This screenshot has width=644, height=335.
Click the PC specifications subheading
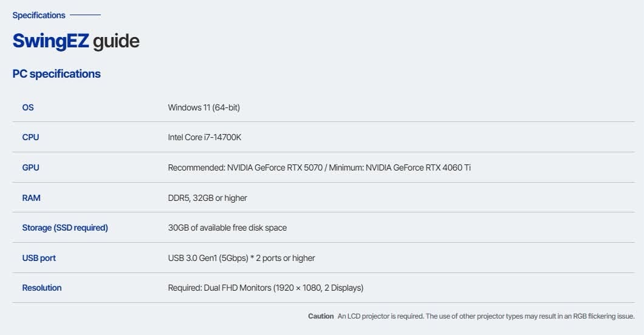pyautogui.click(x=57, y=74)
